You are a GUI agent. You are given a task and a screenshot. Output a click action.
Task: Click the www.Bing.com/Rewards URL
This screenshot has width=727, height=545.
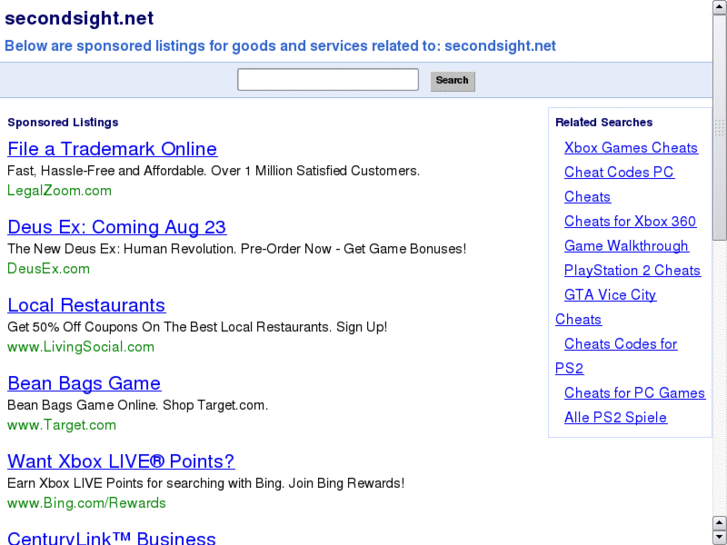click(86, 503)
